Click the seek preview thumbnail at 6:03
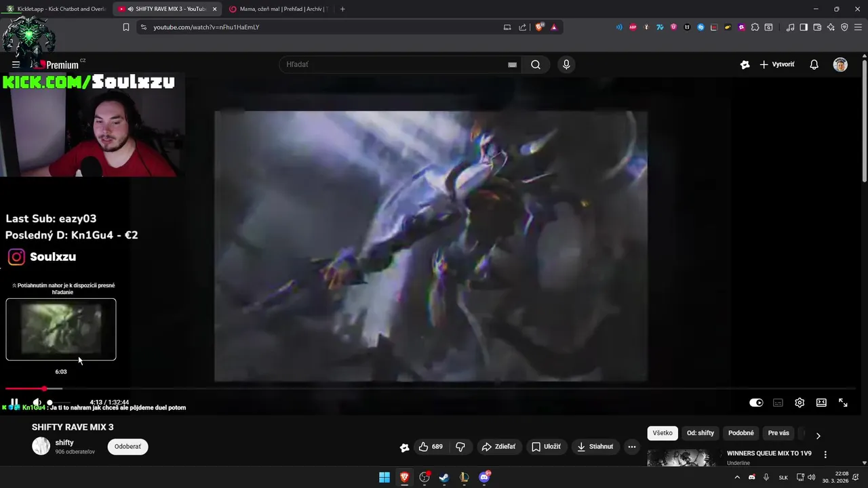Image resolution: width=868 pixels, height=488 pixels. 61,329
